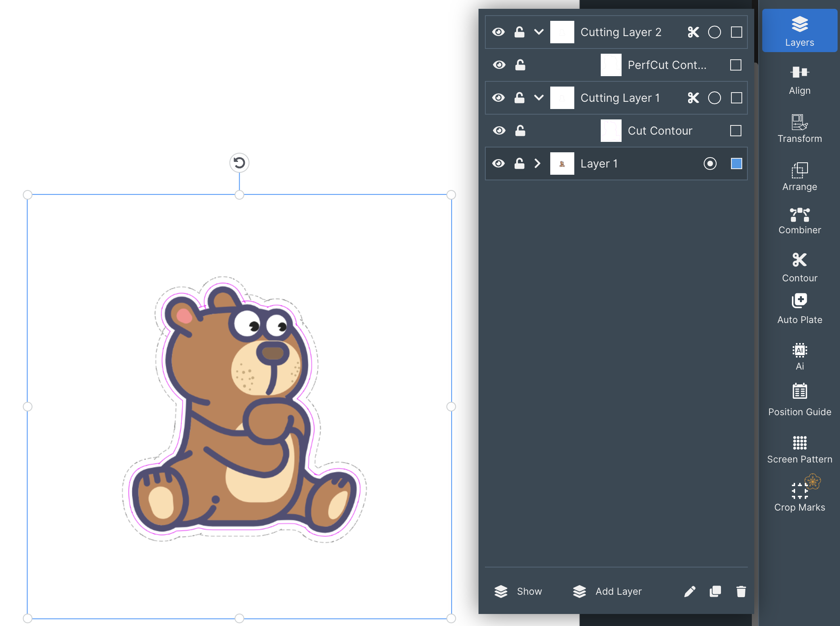
Task: Hide the Cut Contour layer with eye icon
Action: point(499,130)
